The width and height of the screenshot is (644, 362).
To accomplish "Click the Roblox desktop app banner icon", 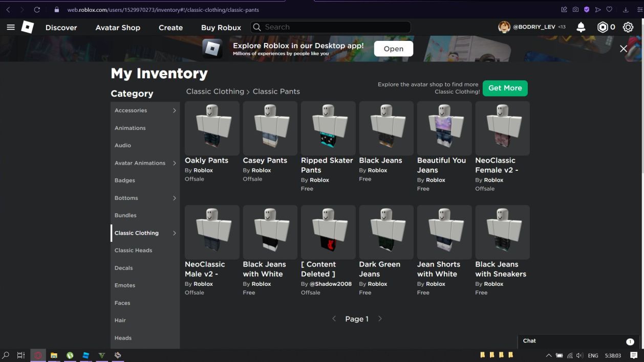I will tap(212, 49).
